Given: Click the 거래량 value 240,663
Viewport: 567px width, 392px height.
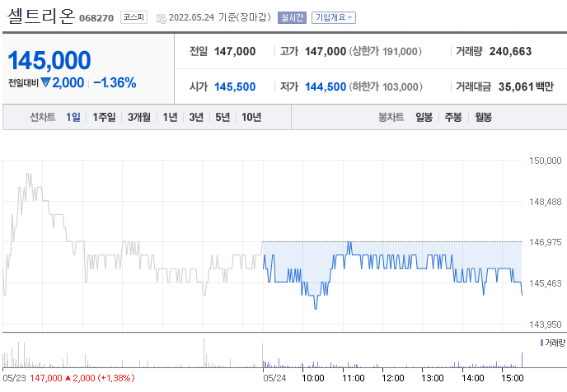Looking at the screenshot, I should coord(510,51).
